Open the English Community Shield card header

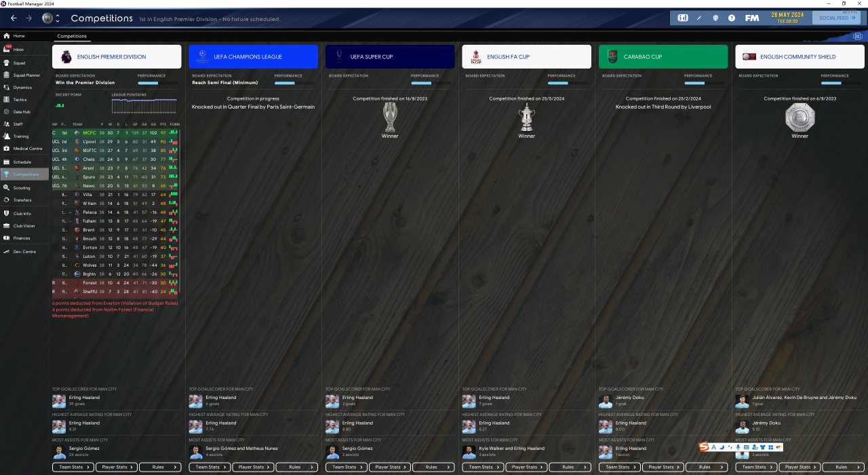(x=800, y=57)
